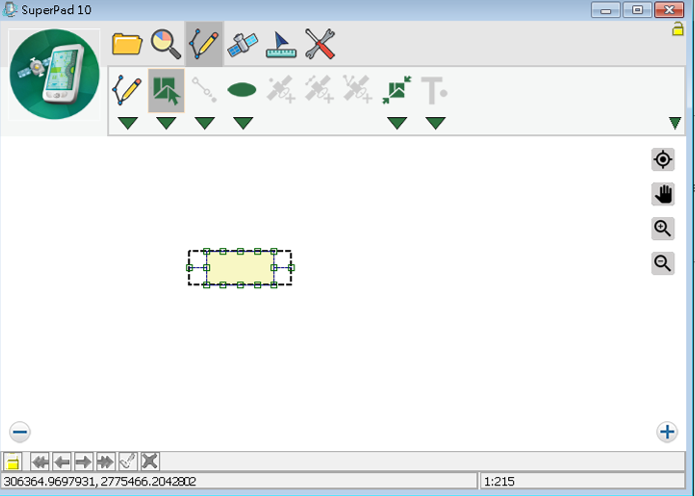Screen dimensions: 695x496
Task: Click the SuperPad round logo
Action: point(55,74)
